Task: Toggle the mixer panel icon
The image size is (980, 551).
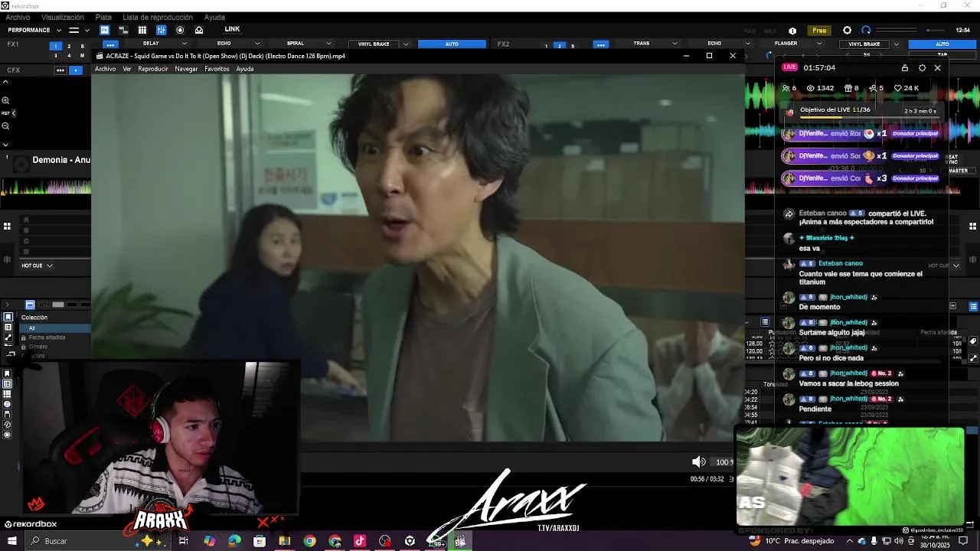Action: pyautogui.click(x=161, y=30)
